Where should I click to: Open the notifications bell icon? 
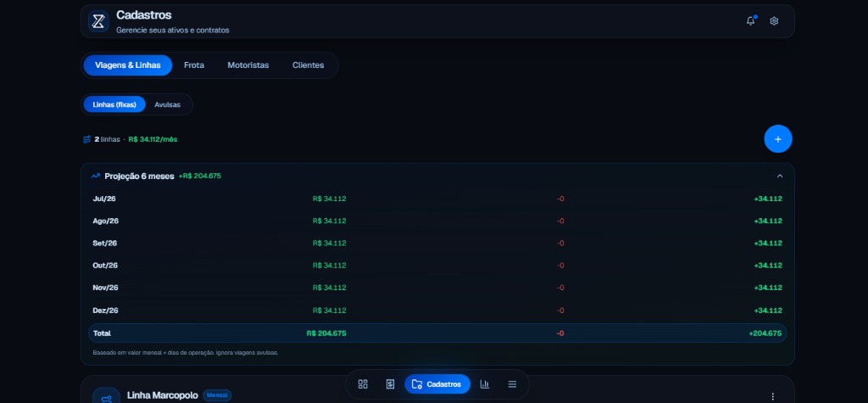(751, 21)
